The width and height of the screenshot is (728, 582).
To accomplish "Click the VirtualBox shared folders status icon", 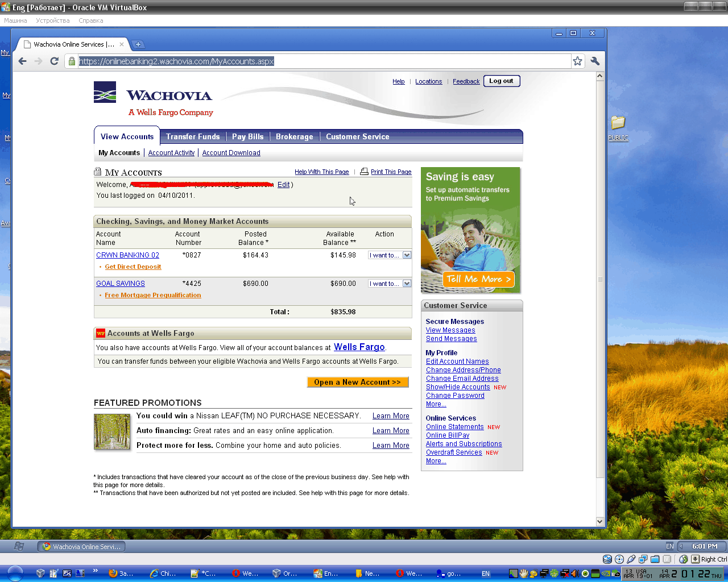I will coord(655,559).
